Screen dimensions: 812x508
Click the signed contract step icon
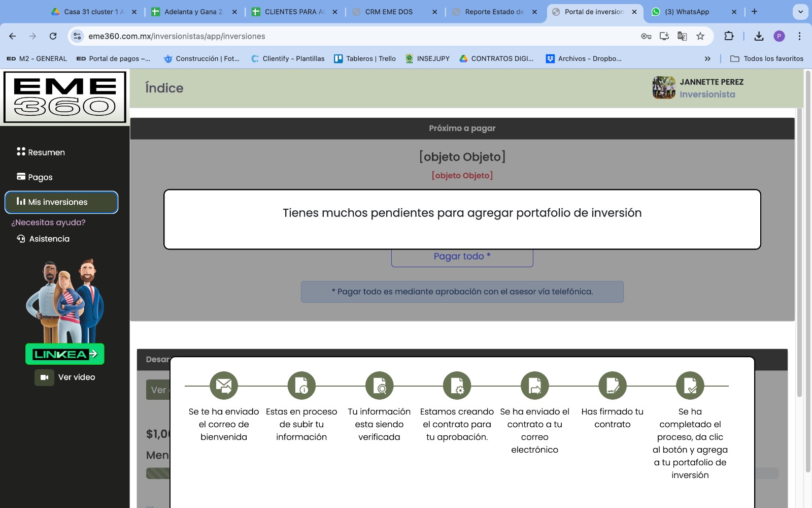(x=613, y=386)
